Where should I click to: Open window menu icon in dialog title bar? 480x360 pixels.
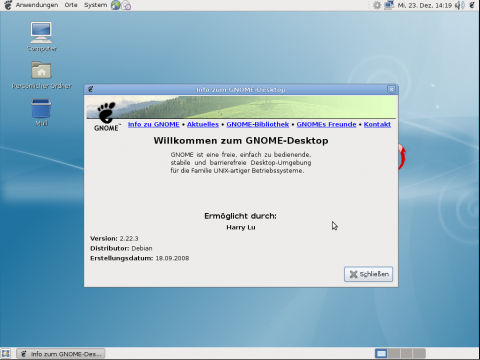click(x=91, y=89)
